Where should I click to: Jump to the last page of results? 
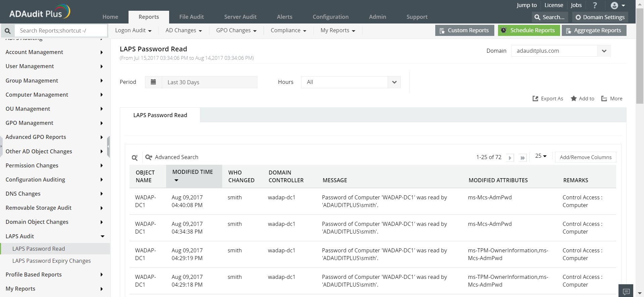tap(523, 158)
